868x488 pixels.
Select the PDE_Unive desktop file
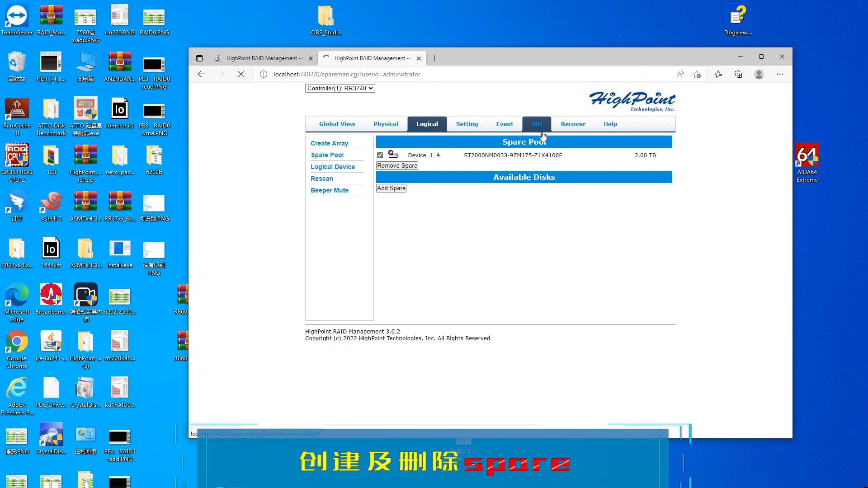(x=51, y=393)
